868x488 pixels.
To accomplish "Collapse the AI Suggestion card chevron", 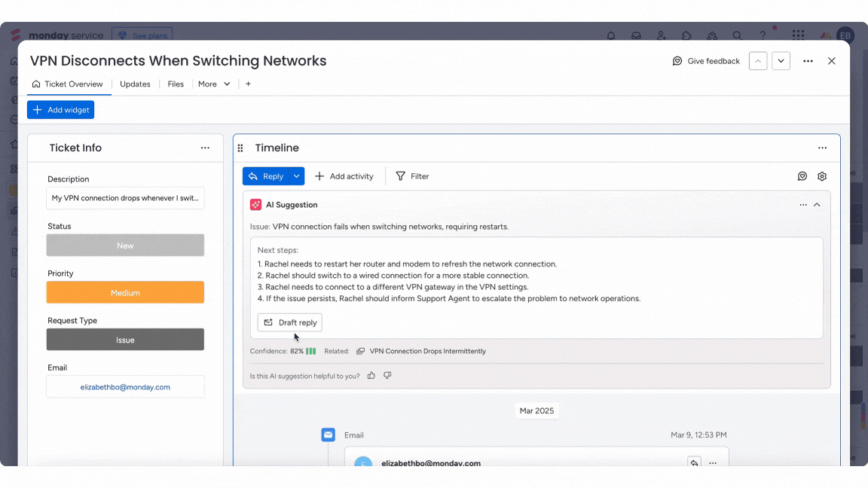I will [x=817, y=204].
